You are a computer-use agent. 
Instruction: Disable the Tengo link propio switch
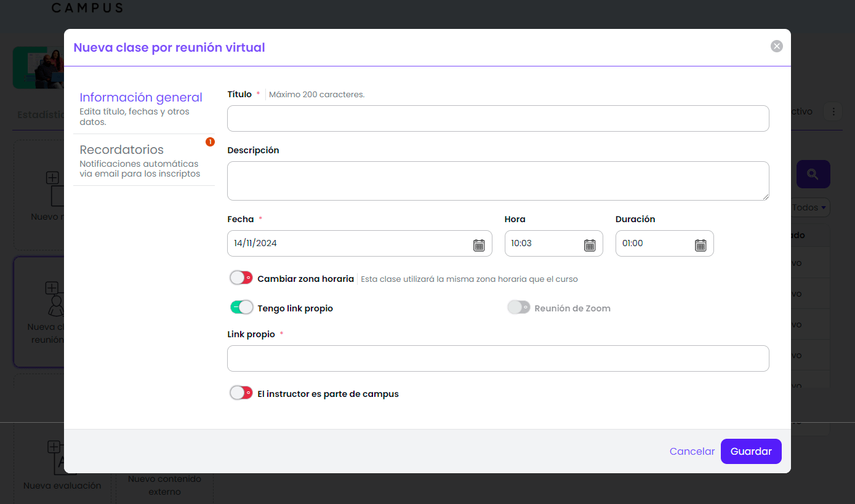tap(241, 307)
